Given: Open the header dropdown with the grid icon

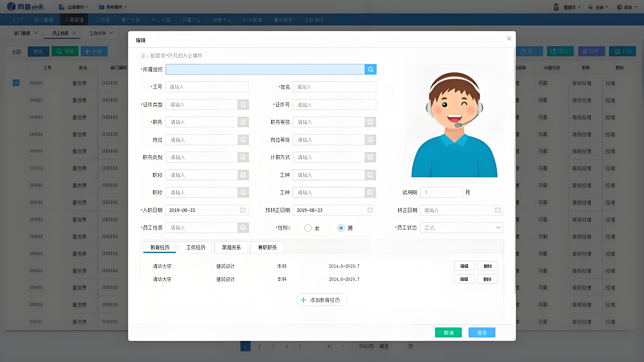Looking at the screenshot, I should (74, 7).
